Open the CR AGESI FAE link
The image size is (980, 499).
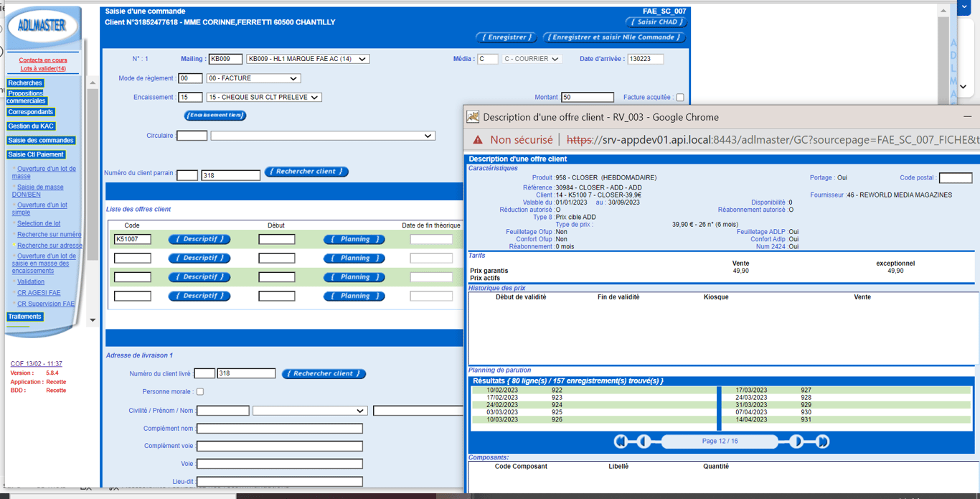(39, 293)
